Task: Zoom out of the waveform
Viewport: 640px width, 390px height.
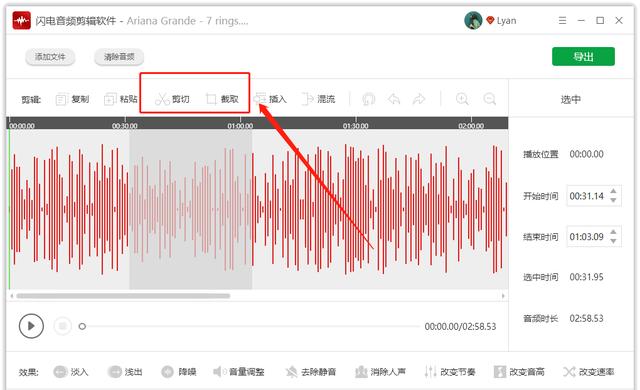Action: [489, 99]
